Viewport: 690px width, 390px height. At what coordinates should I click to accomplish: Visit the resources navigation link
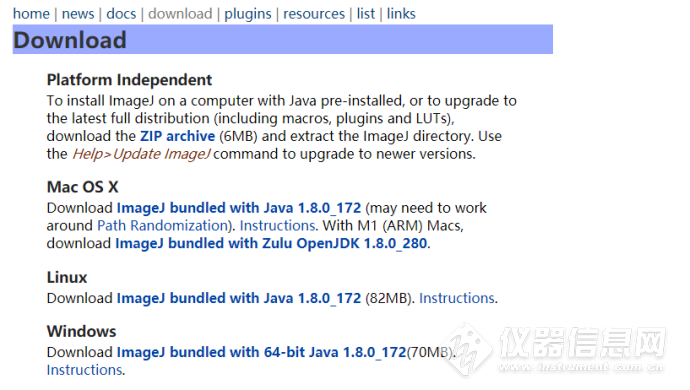(x=314, y=14)
